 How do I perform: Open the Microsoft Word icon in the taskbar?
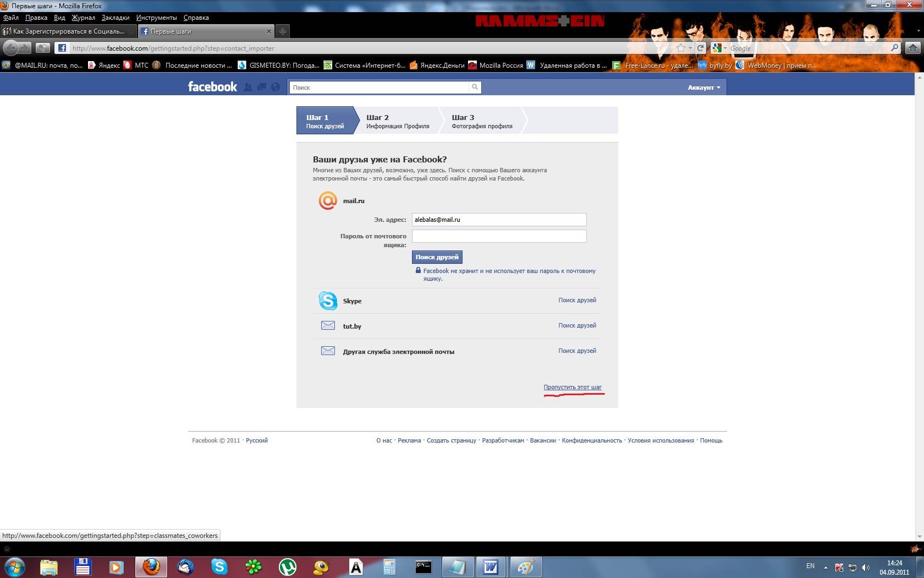pos(491,567)
